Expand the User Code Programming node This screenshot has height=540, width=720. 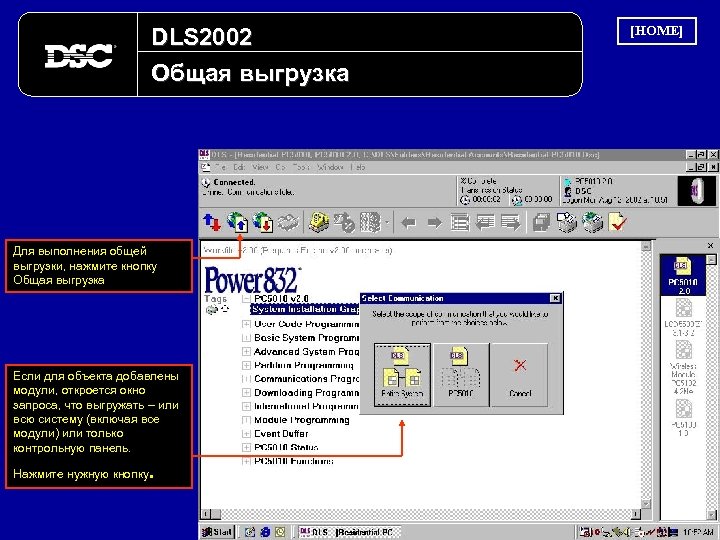point(246,324)
